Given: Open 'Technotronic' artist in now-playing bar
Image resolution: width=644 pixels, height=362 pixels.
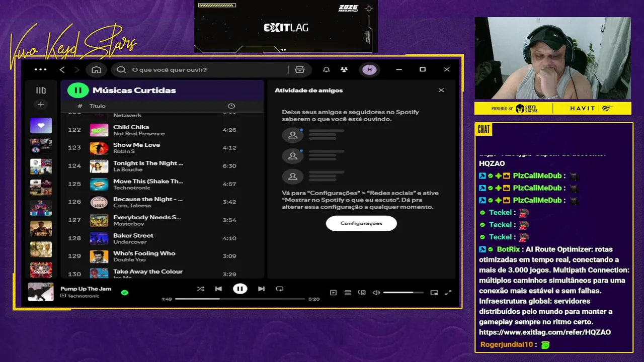Looking at the screenshot, I should pyautogui.click(x=83, y=296).
